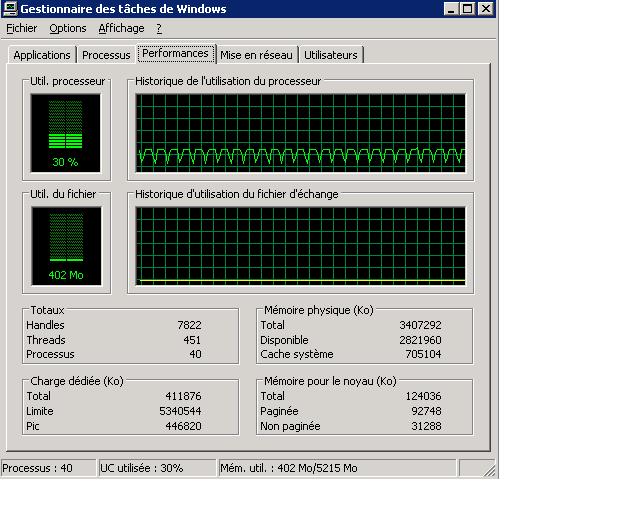
Task: Click the Processus : 40 status bar panel
Action: 48,468
